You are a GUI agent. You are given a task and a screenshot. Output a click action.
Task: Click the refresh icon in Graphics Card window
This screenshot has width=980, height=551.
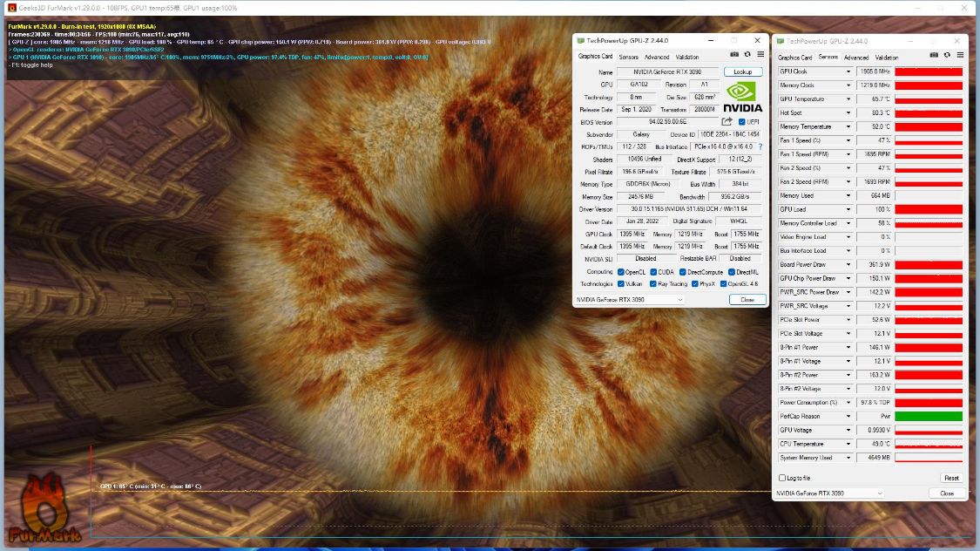point(747,54)
